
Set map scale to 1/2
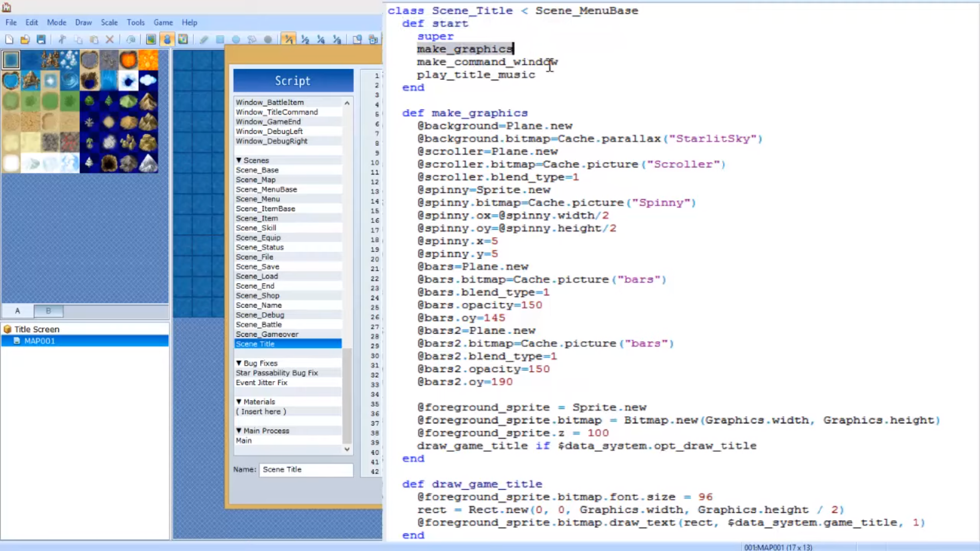305,39
